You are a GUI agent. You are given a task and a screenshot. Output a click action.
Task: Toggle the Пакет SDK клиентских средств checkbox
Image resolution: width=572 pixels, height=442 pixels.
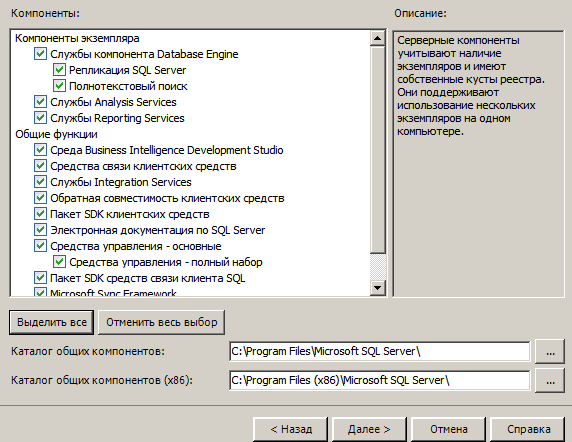click(40, 214)
